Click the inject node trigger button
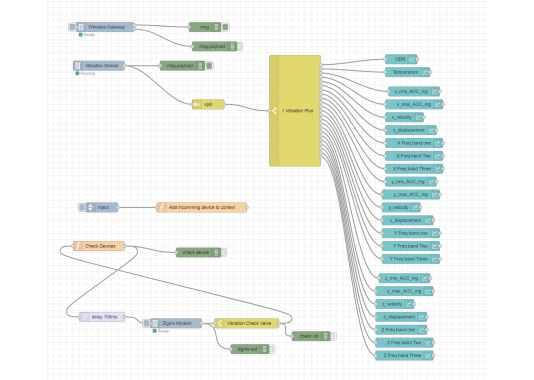 82,207
